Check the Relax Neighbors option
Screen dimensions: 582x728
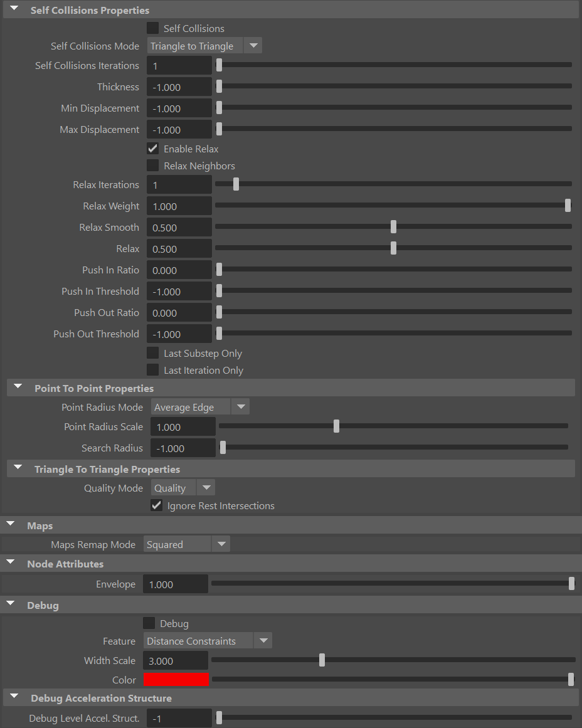[x=152, y=166]
